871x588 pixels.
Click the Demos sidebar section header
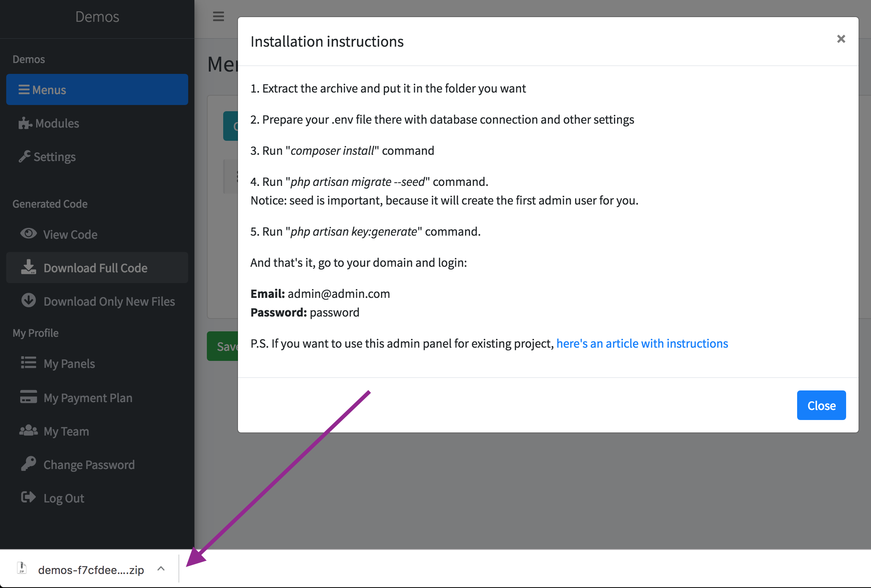point(28,58)
